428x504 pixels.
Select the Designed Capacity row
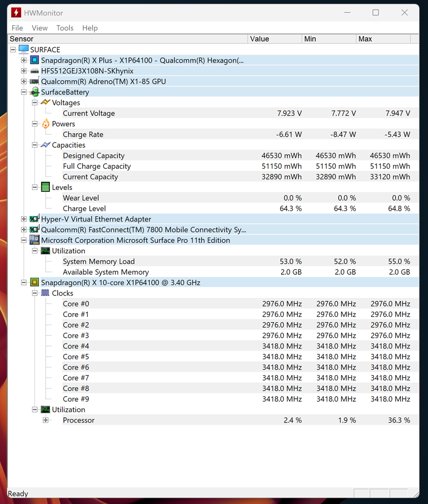240,156
